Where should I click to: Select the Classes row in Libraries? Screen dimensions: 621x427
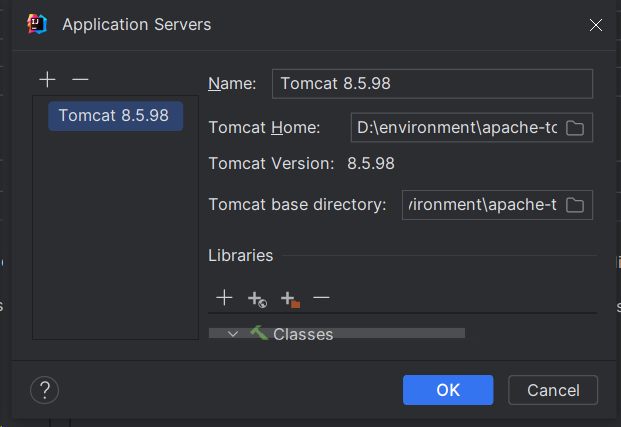click(x=337, y=334)
